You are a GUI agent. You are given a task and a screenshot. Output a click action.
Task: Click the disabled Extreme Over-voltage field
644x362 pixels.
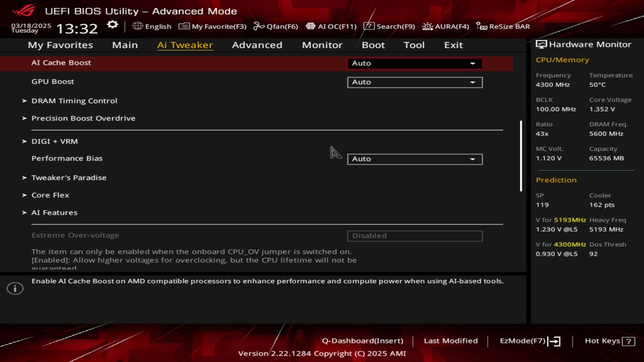[x=415, y=236]
